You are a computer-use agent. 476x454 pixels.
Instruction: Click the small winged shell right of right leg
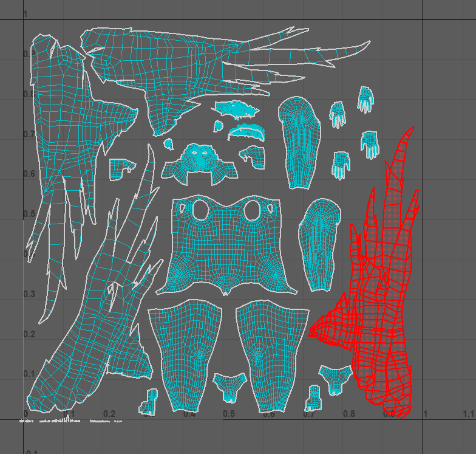(335, 379)
